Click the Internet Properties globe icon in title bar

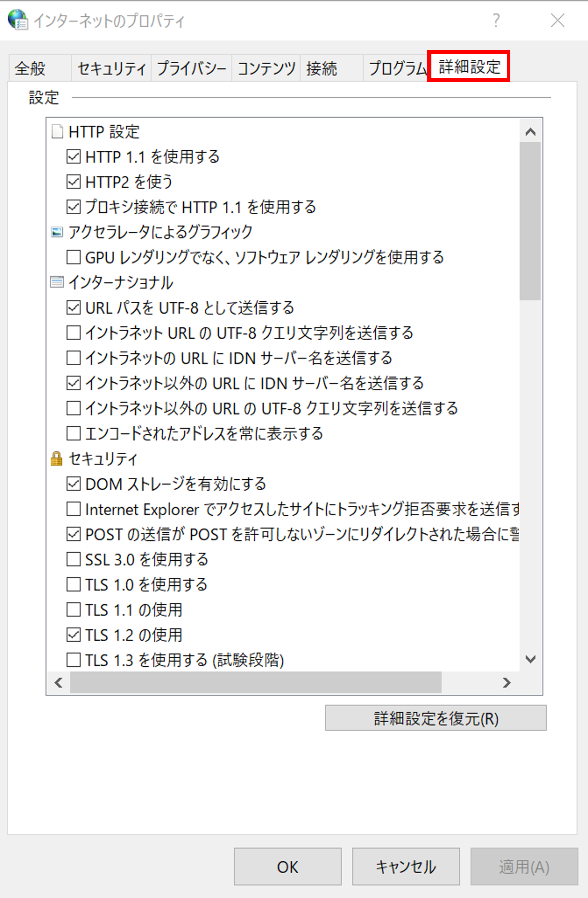[18, 20]
